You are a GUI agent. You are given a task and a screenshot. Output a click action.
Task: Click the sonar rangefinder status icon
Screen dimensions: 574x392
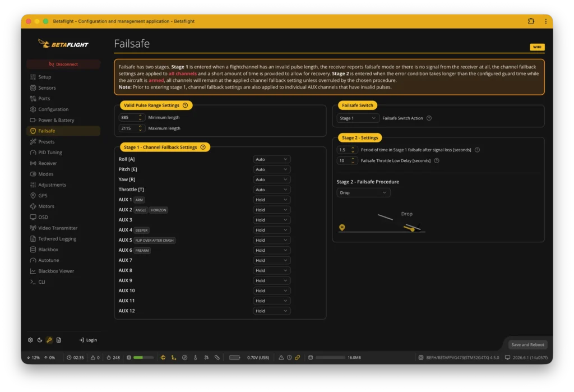coord(217,358)
